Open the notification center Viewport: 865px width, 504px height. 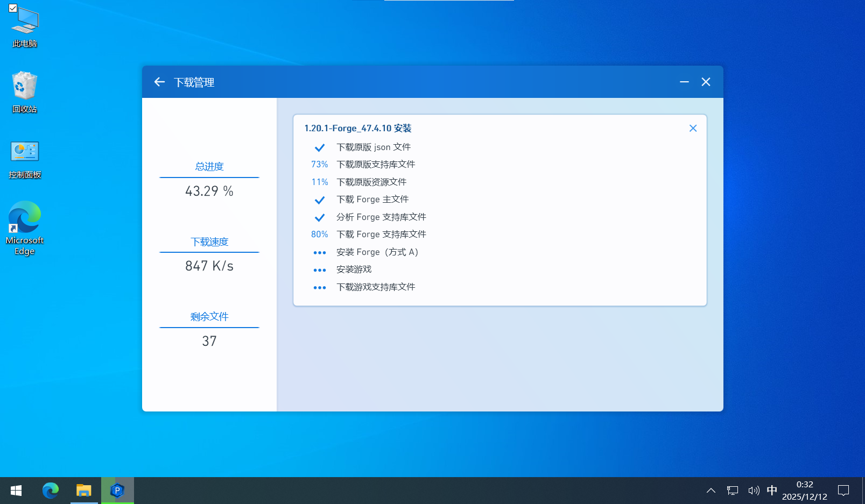(x=843, y=491)
